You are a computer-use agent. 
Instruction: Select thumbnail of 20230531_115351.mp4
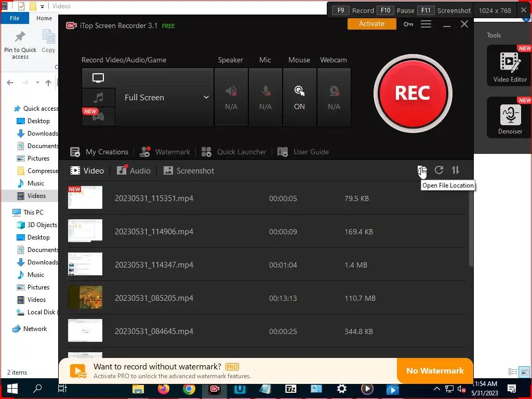(x=85, y=197)
